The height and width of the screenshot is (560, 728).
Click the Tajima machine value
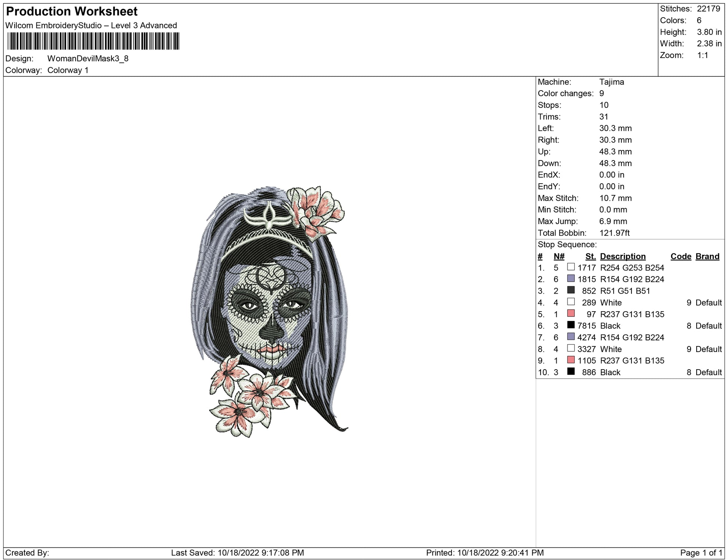(x=611, y=82)
